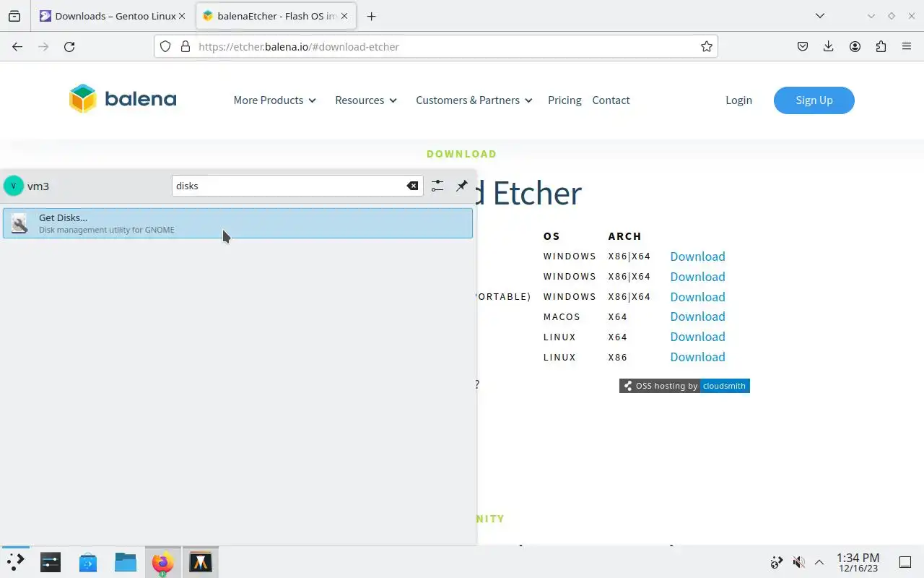Open Discover software center in taskbar
The height and width of the screenshot is (578, 924).
point(88,562)
